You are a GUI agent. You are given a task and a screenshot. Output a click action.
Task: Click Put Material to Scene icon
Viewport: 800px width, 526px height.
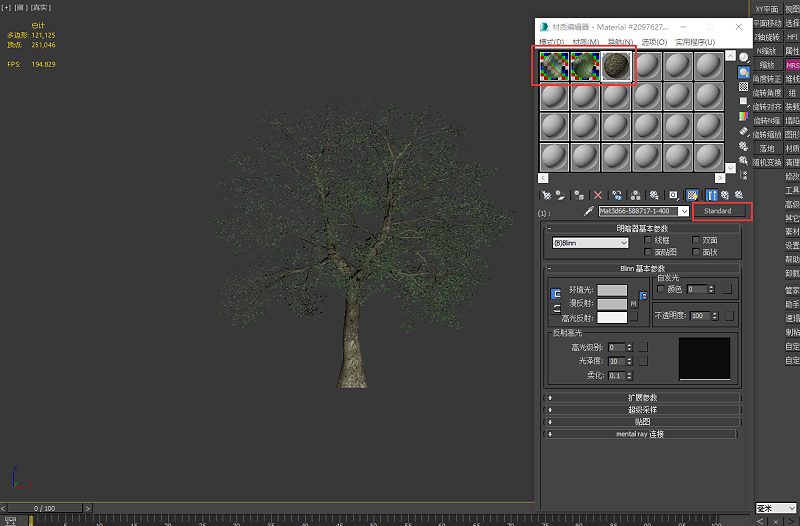coord(560,195)
